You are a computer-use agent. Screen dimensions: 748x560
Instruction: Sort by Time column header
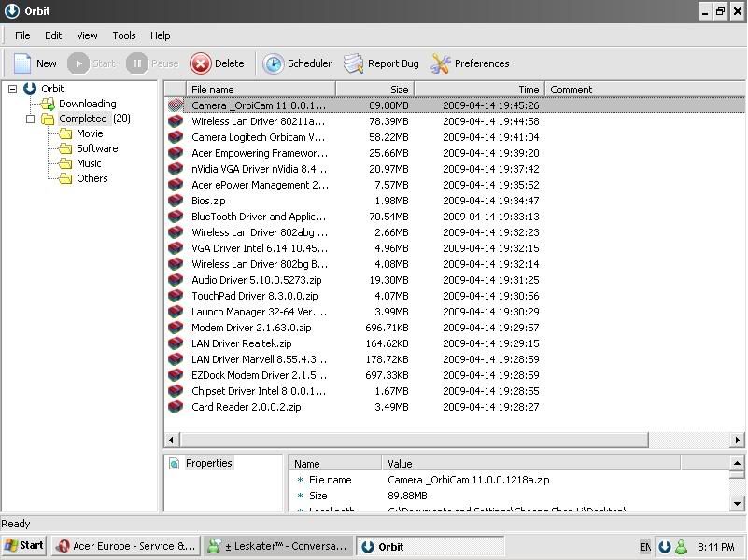tap(479, 89)
